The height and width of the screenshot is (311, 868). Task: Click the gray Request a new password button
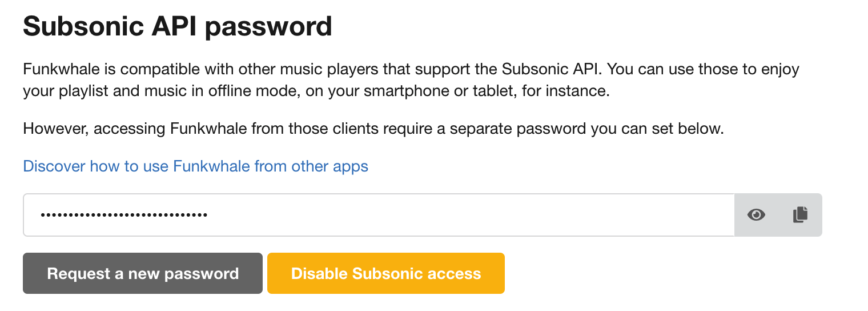[x=143, y=273]
